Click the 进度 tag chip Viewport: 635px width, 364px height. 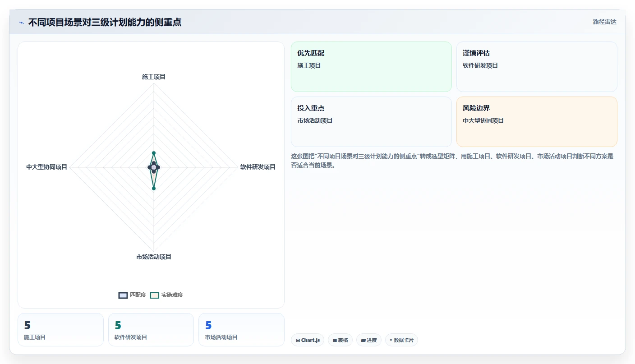point(369,340)
